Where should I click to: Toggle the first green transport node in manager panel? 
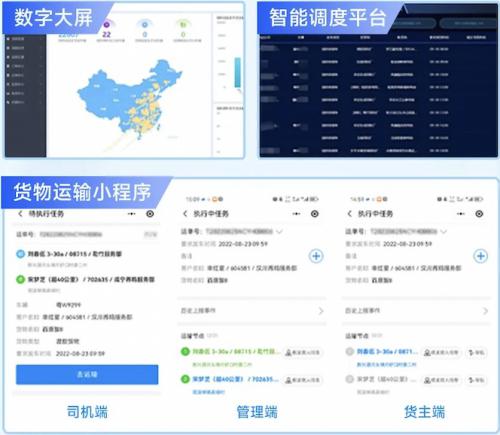[185, 351]
